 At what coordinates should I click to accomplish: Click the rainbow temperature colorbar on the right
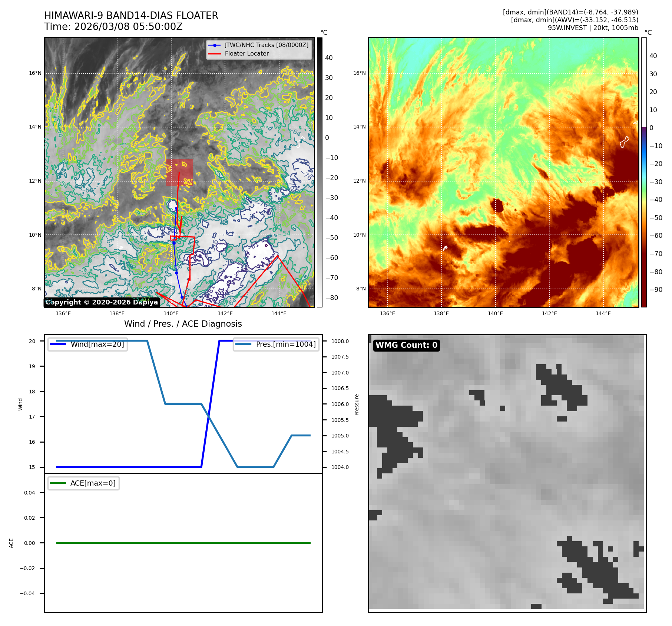point(644,172)
